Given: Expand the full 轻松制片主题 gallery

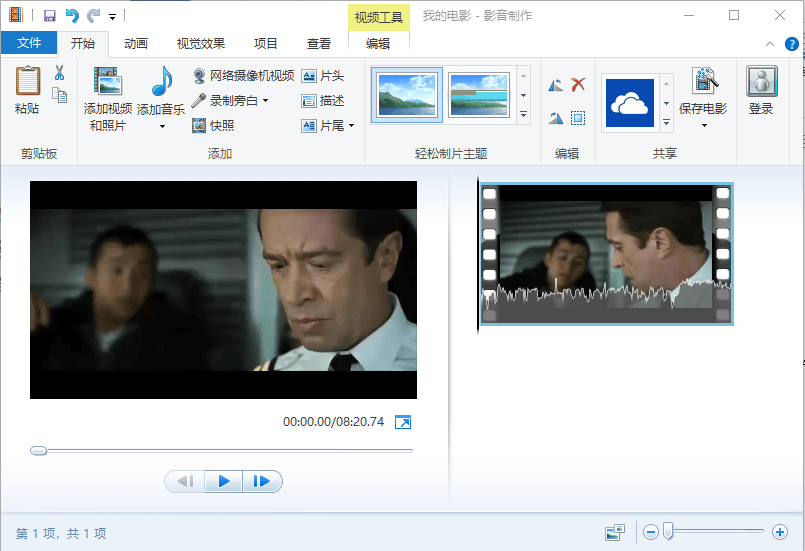Looking at the screenshot, I should (x=523, y=115).
